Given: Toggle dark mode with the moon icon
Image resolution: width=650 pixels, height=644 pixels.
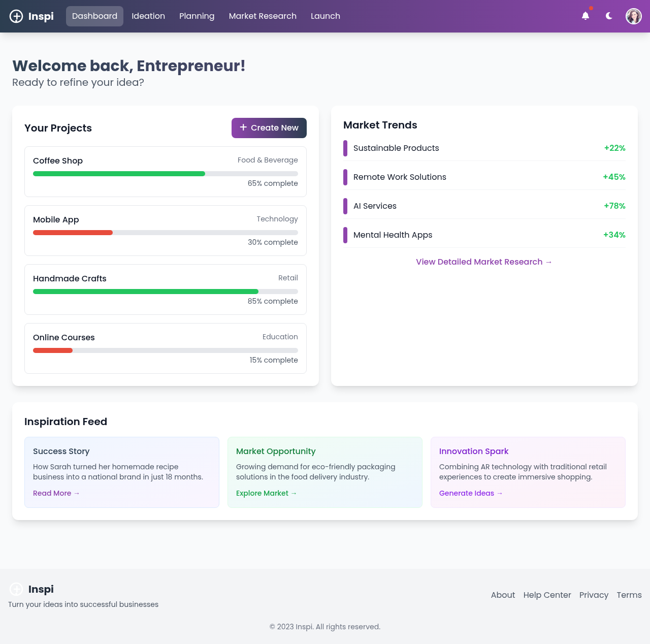Looking at the screenshot, I should tap(608, 16).
